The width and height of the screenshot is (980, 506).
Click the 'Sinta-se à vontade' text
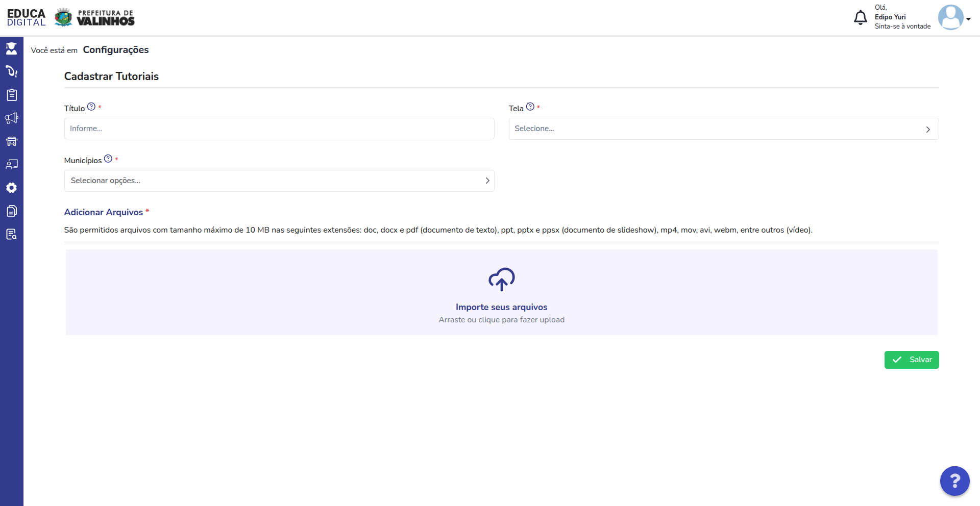click(902, 27)
